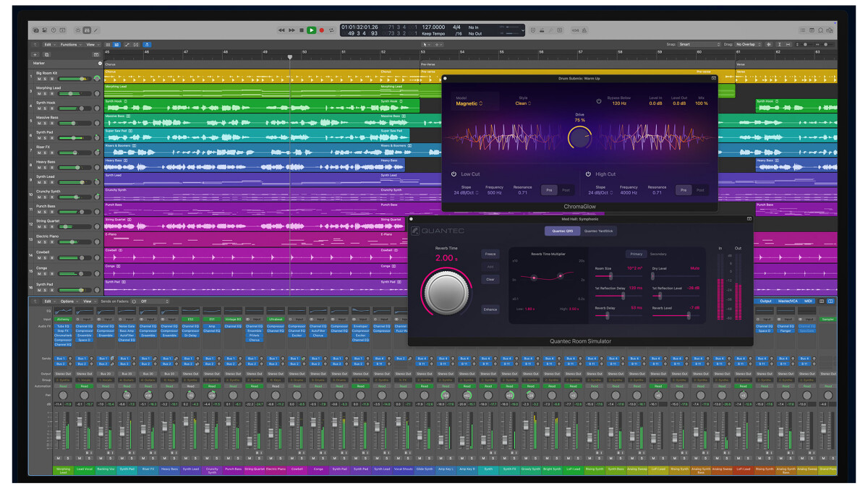The width and height of the screenshot is (868, 488).
Task: Click the ChromaGlow Drive knob
Action: (579, 137)
